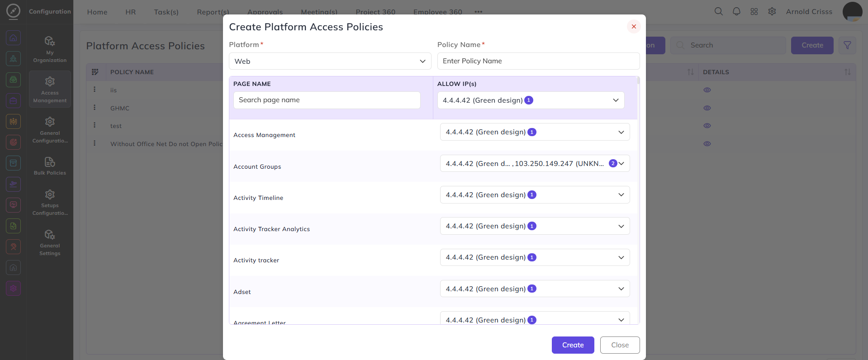
Task: Open the header ALLOW IP(s) dropdown
Action: (531, 100)
